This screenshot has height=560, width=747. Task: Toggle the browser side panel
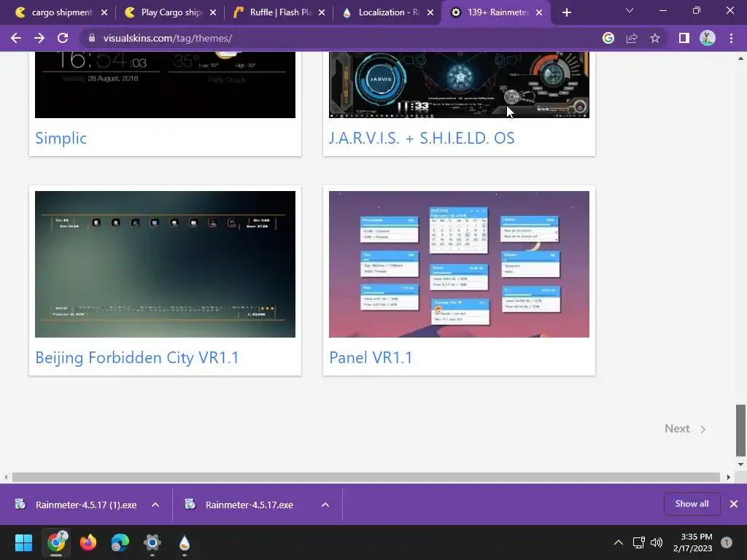click(684, 38)
